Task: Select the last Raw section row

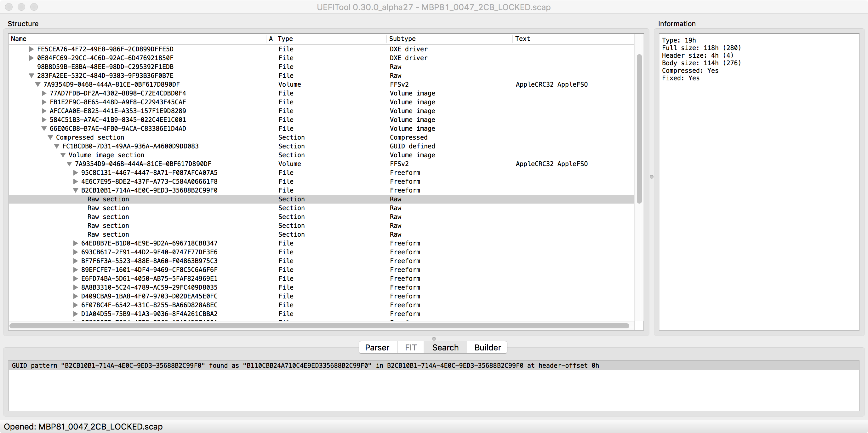Action: 108,234
